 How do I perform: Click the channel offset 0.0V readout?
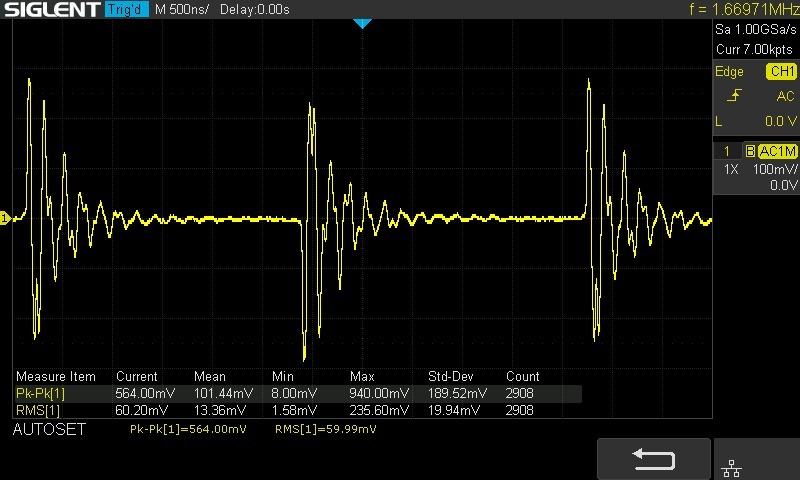click(x=784, y=185)
